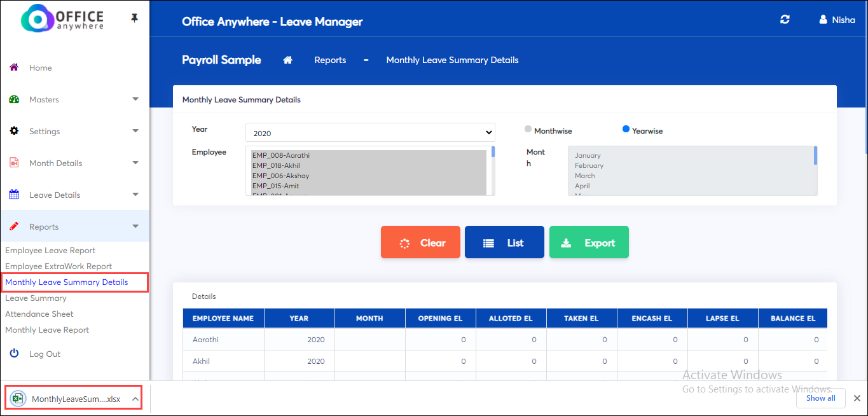Click the Export button
This screenshot has height=416, width=868.
tap(589, 242)
